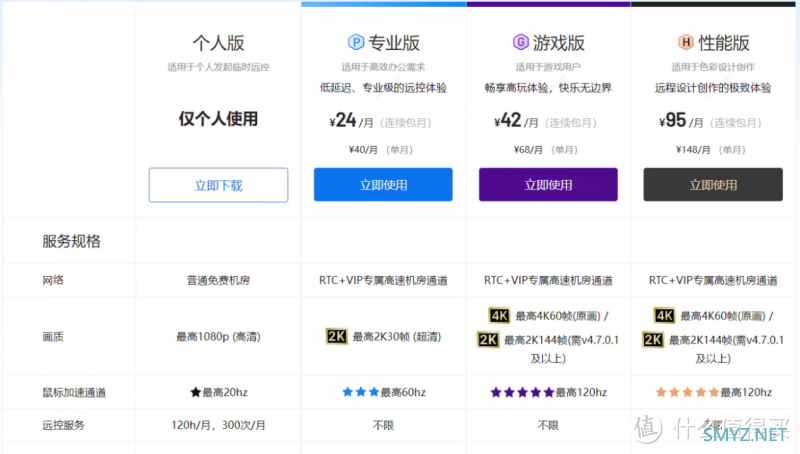Viewport: 800px width, 454px height.
Task: Select the 性能版 plan title
Action: pyautogui.click(x=724, y=43)
